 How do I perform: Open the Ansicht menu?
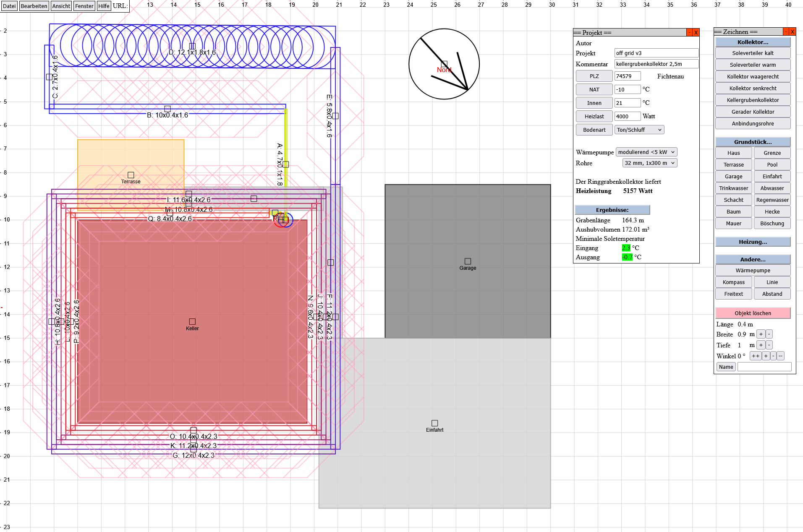pyautogui.click(x=61, y=6)
